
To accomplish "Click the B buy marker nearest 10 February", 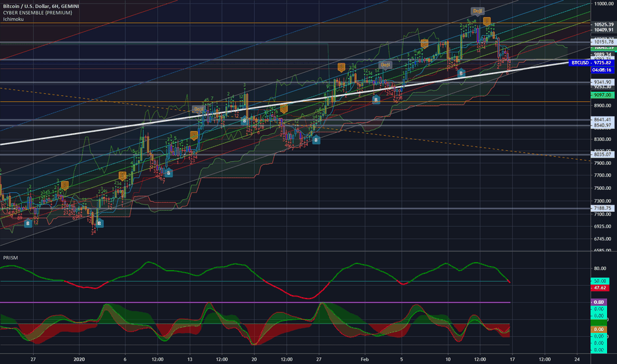I will [461, 73].
